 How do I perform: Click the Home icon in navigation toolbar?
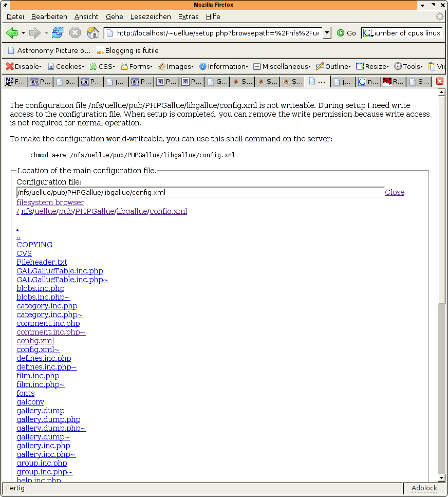[x=92, y=33]
